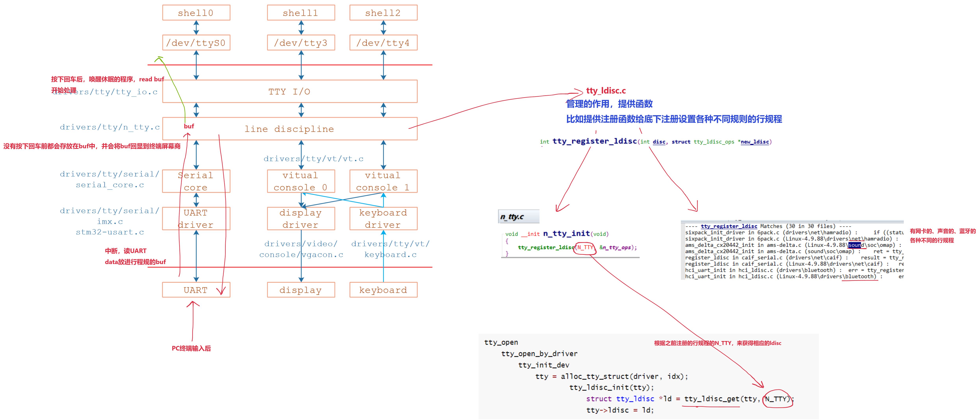The height and width of the screenshot is (420, 980).
Task: Click the bottom UART hardware box
Action: 196,290
